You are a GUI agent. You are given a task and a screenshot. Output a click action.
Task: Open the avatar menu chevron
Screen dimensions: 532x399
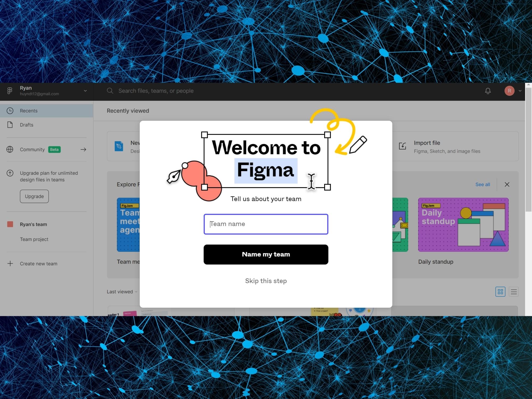[520, 91]
